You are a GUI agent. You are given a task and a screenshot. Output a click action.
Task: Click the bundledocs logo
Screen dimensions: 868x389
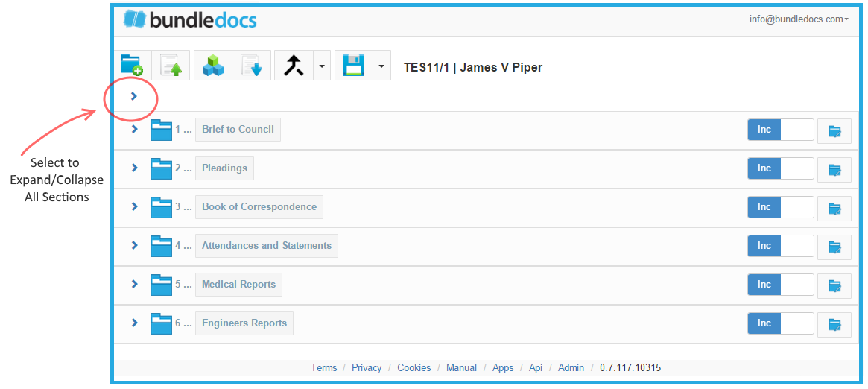(x=190, y=20)
